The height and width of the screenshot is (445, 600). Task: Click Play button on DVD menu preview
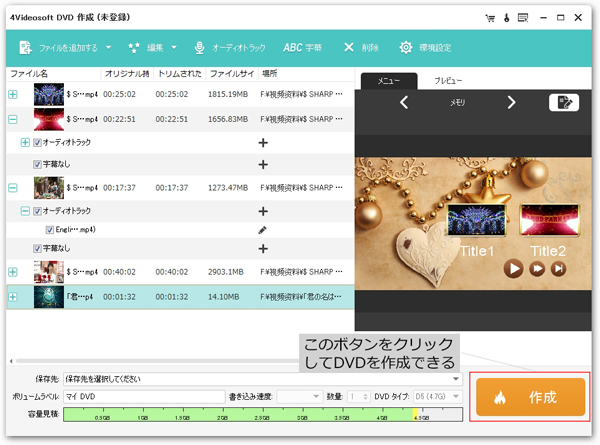tap(514, 269)
